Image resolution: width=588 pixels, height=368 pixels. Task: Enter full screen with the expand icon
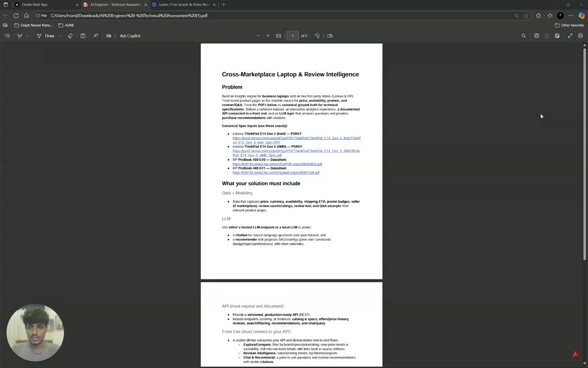pyautogui.click(x=570, y=36)
